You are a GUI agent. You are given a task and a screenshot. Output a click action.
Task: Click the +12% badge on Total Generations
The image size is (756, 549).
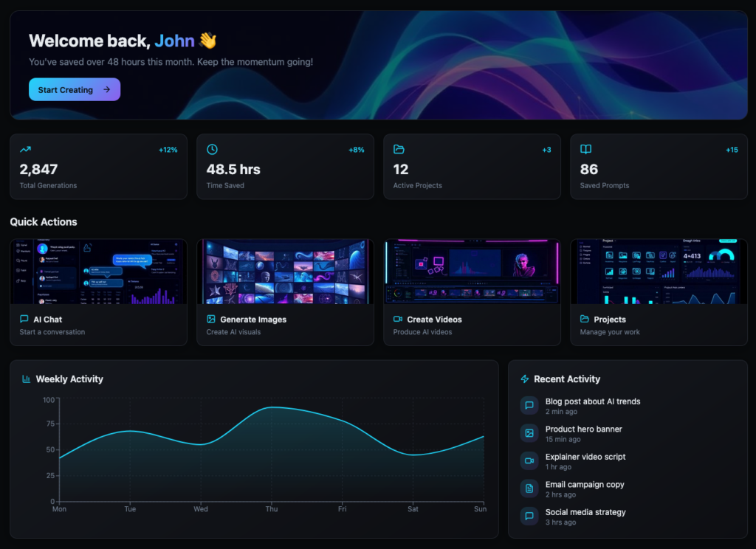pos(168,150)
